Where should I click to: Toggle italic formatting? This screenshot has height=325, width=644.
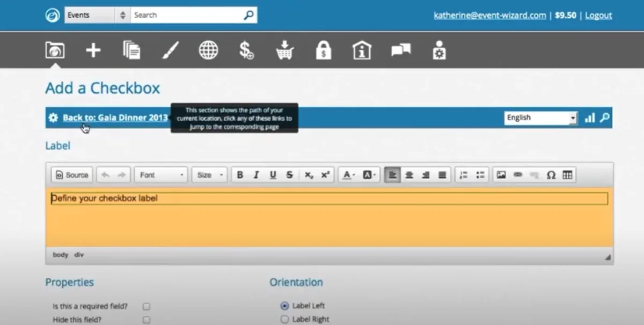coord(257,175)
